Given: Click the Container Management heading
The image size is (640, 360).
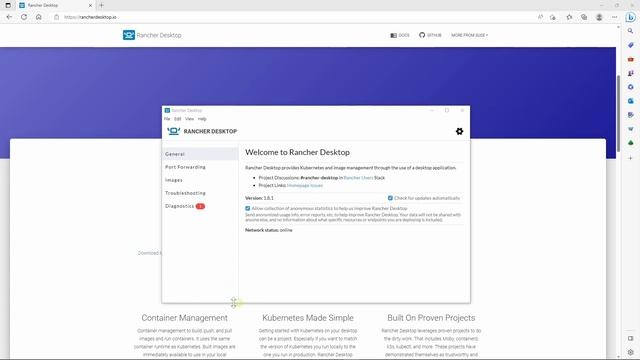Looking at the screenshot, I should pos(184,318).
